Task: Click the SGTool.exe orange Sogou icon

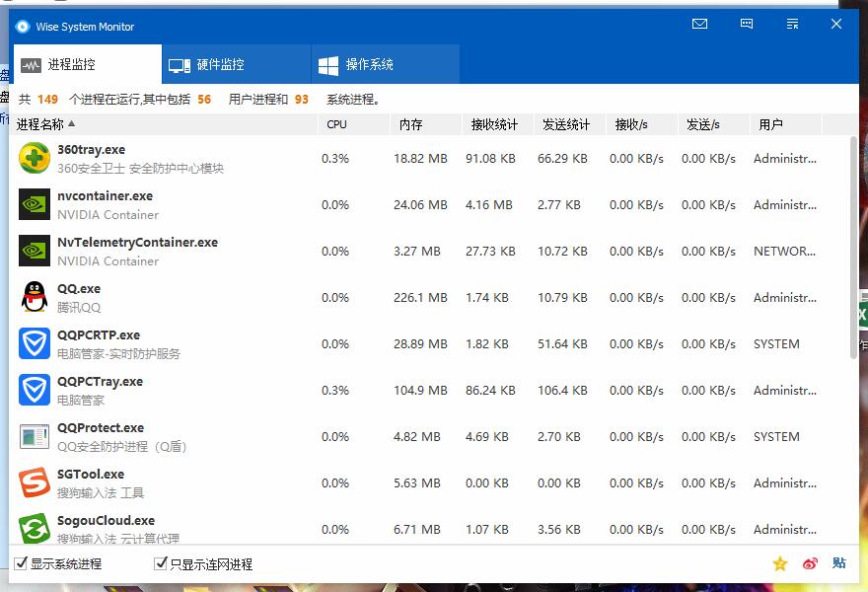Action: pyautogui.click(x=35, y=482)
